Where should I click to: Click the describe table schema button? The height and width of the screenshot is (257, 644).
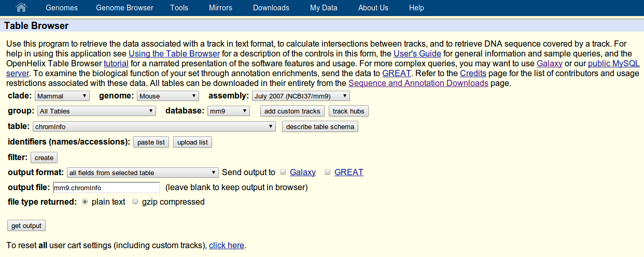click(x=320, y=126)
